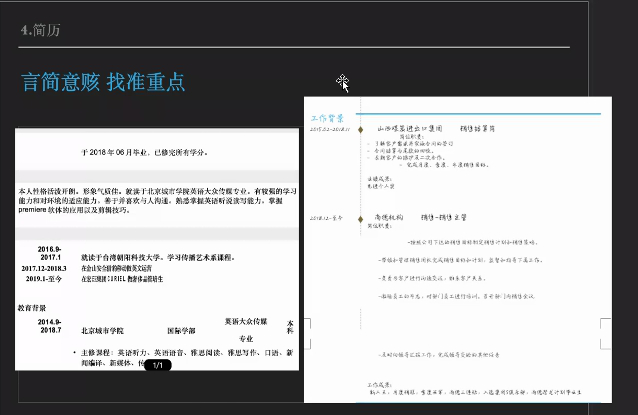Viewport: 638px width, 415px height.
Task: Click the 2019.1-至今 date entry
Action: point(42,281)
